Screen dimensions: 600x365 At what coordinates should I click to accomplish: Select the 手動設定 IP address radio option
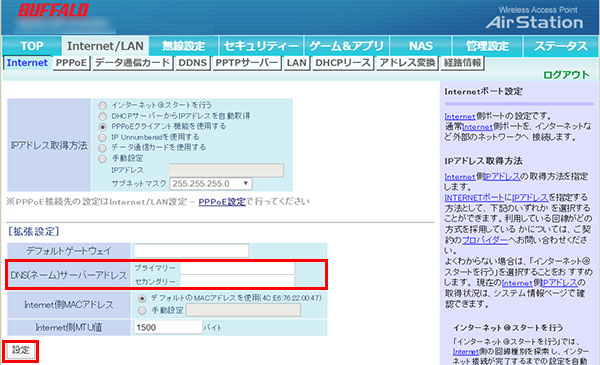point(103,158)
